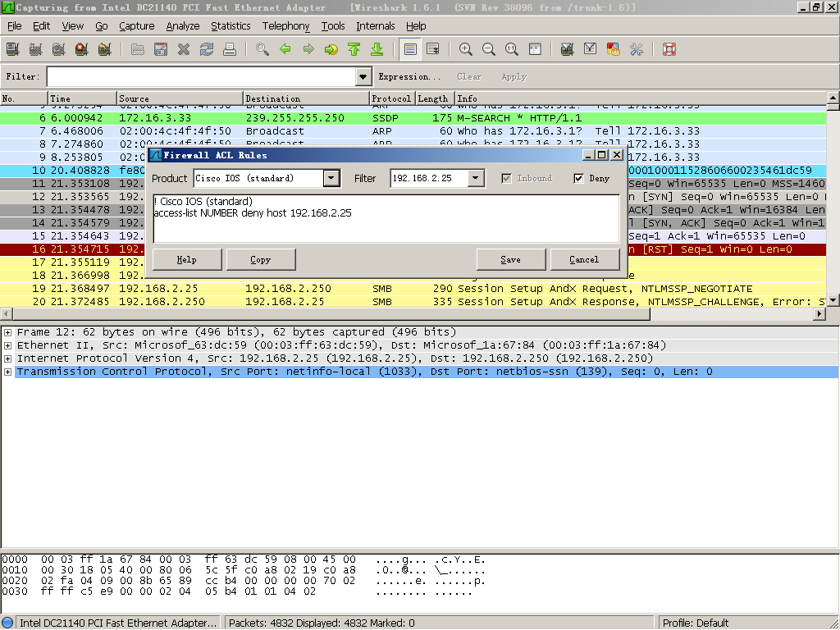The height and width of the screenshot is (630, 840).
Task: Zoom out toolbar icon
Action: [489, 49]
